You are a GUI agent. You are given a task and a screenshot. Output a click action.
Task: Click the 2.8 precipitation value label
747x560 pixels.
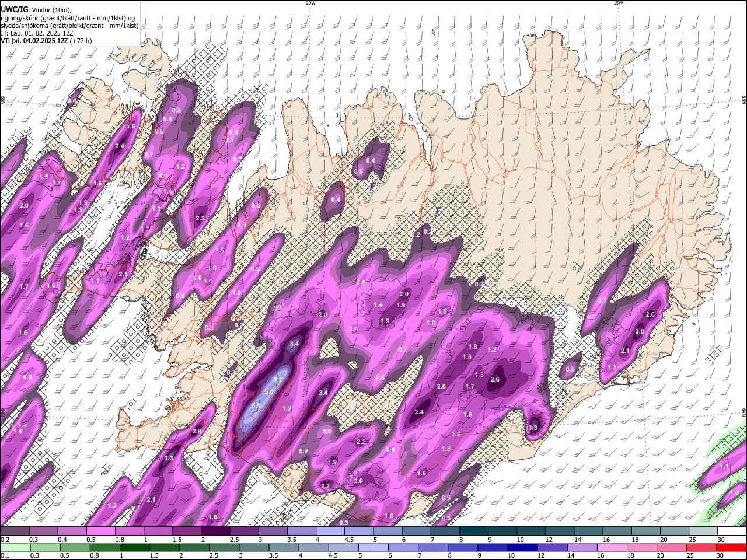(196, 431)
